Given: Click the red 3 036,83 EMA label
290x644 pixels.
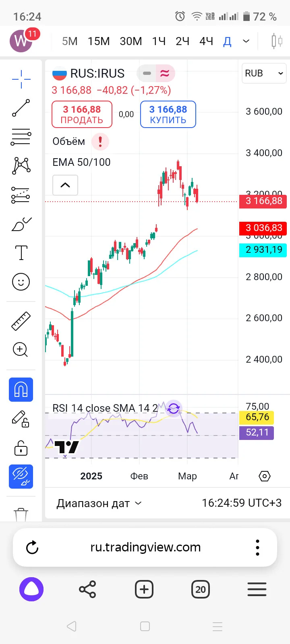Looking at the screenshot, I should pos(263,228).
